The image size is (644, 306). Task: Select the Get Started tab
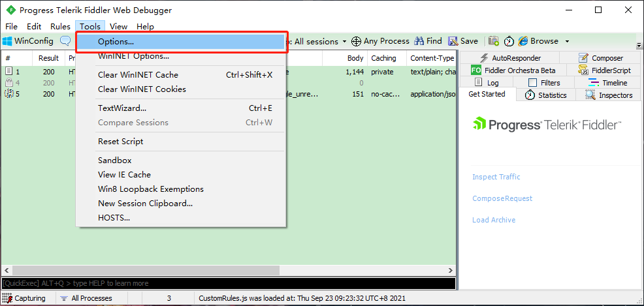pyautogui.click(x=487, y=94)
